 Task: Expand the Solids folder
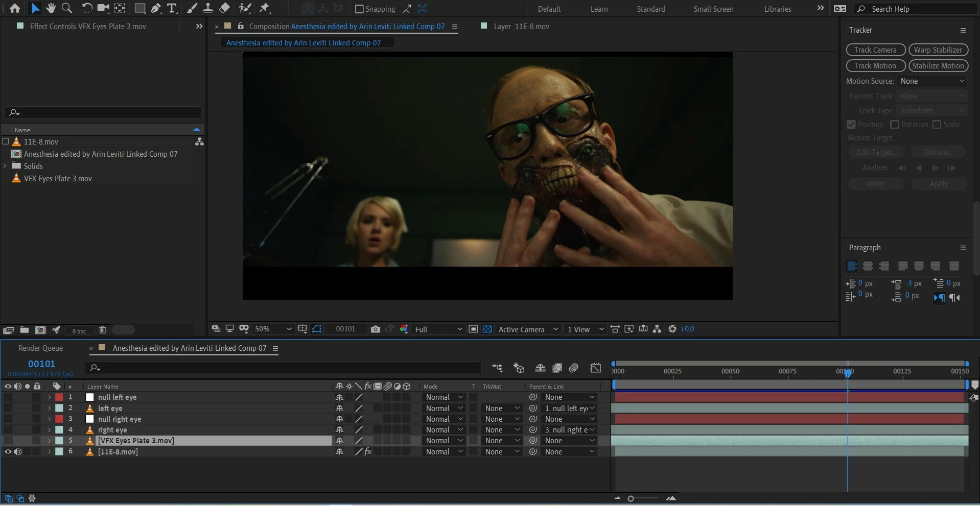(x=5, y=166)
